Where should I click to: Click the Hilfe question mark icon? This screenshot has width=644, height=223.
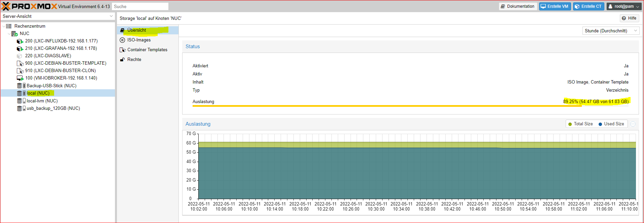(x=624, y=18)
